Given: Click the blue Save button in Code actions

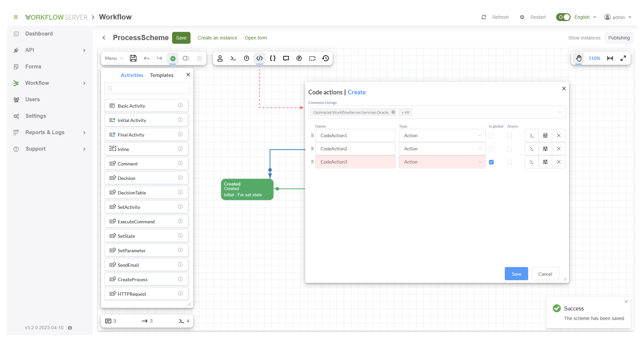Looking at the screenshot, I should pyautogui.click(x=516, y=274).
